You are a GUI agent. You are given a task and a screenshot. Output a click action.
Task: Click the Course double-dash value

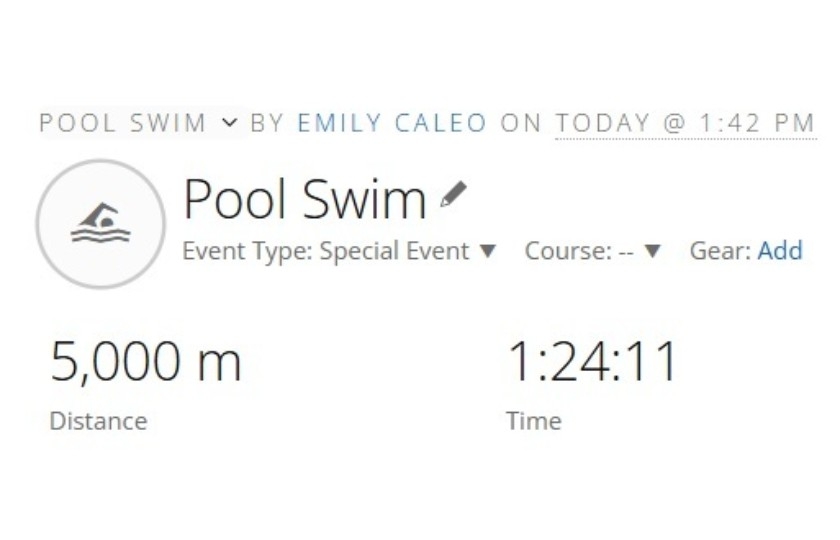pyautogui.click(x=626, y=251)
